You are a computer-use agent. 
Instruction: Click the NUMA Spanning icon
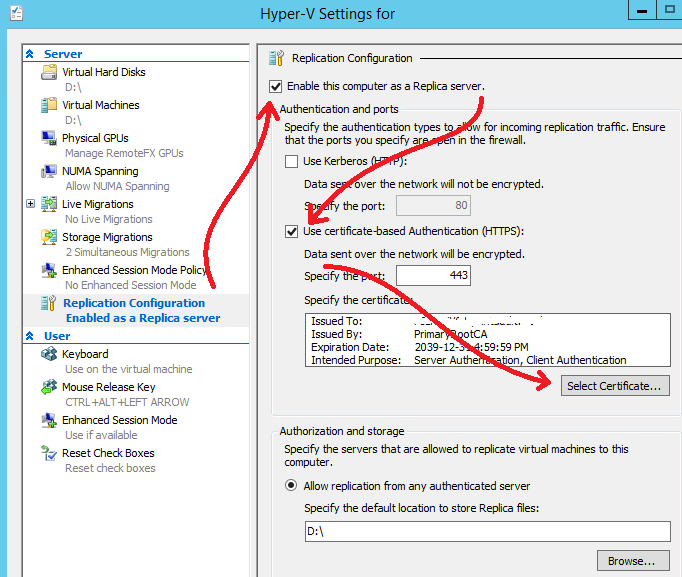[x=49, y=171]
